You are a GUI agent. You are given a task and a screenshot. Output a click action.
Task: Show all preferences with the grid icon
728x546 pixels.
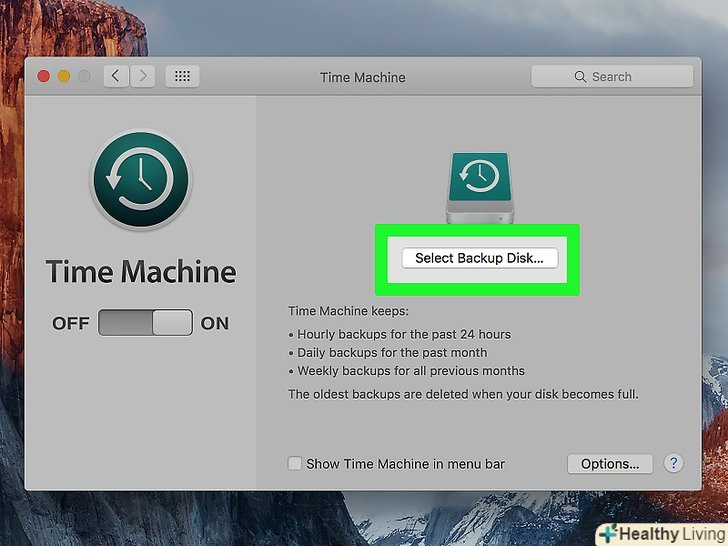[182, 76]
